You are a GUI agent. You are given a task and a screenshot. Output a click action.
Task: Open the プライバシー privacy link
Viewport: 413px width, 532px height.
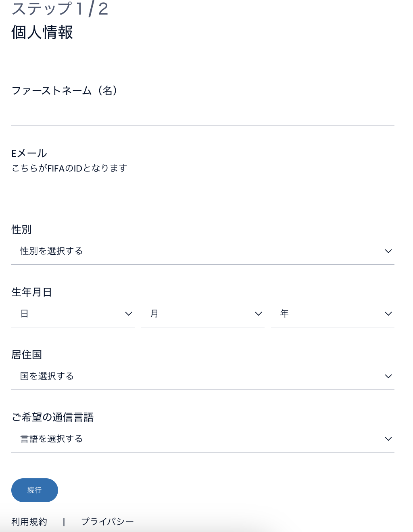[x=107, y=522]
